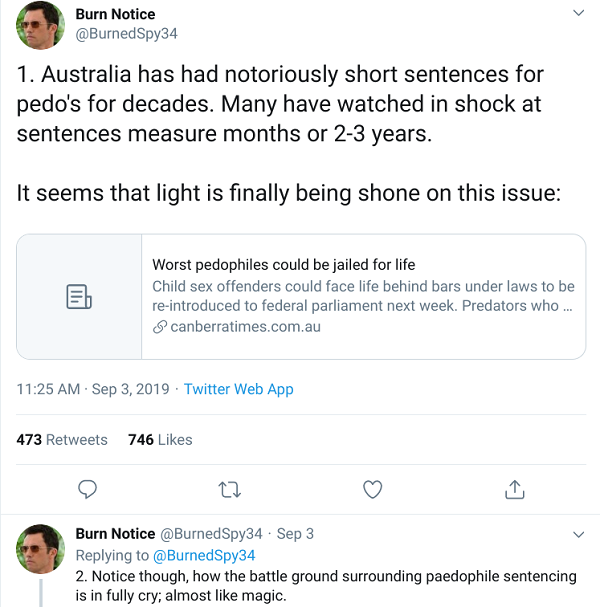Click the share upload icon
Viewport: 600px width, 607px height.
pyautogui.click(x=514, y=489)
